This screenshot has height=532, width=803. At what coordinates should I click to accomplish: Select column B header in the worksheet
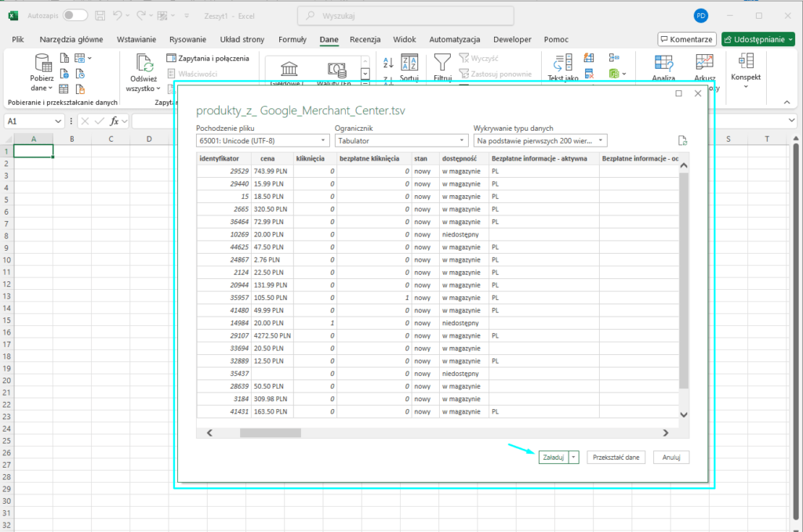(71, 139)
